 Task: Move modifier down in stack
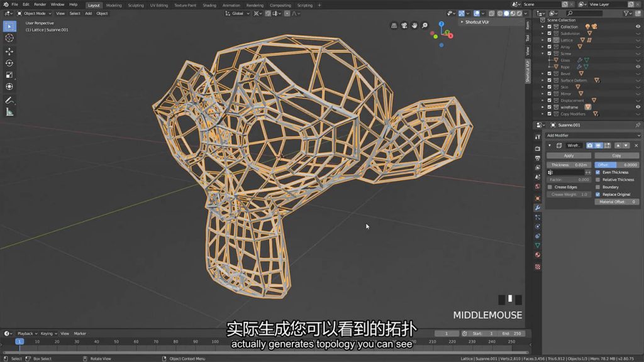pos(626,146)
